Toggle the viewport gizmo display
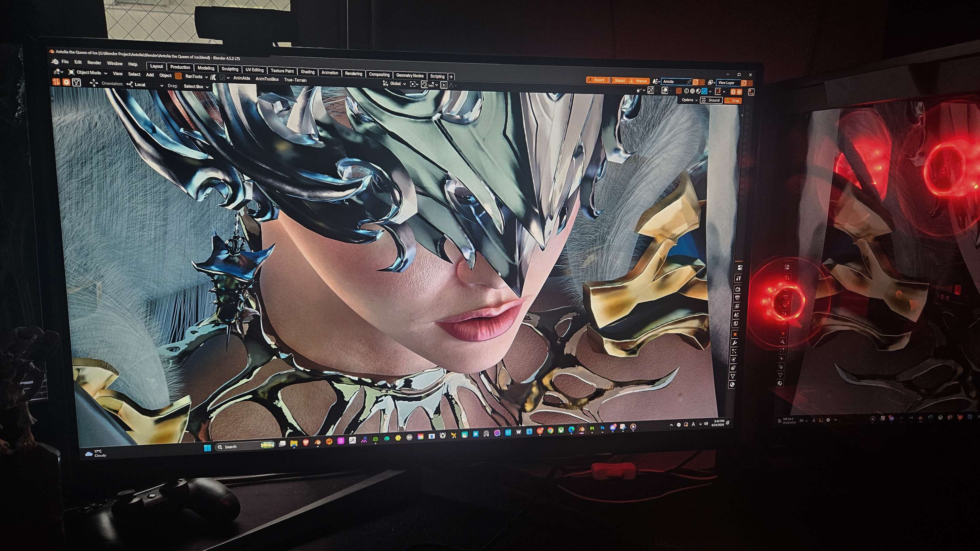 [x=651, y=90]
